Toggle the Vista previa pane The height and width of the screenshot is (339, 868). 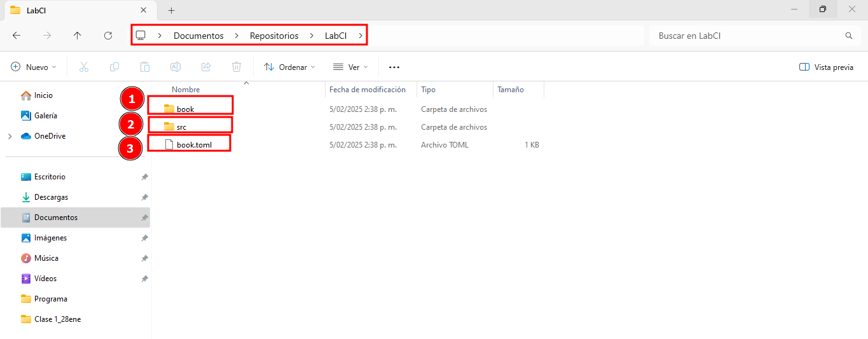tap(826, 67)
